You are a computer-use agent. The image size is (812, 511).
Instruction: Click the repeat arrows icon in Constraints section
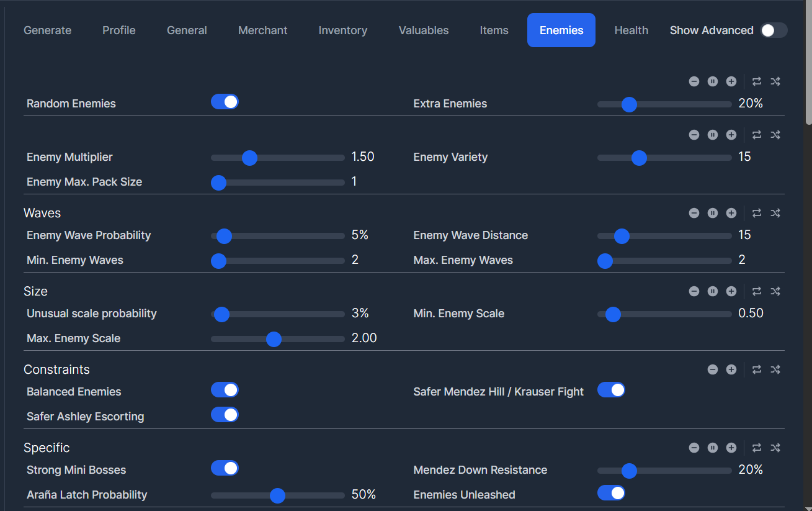coord(757,369)
